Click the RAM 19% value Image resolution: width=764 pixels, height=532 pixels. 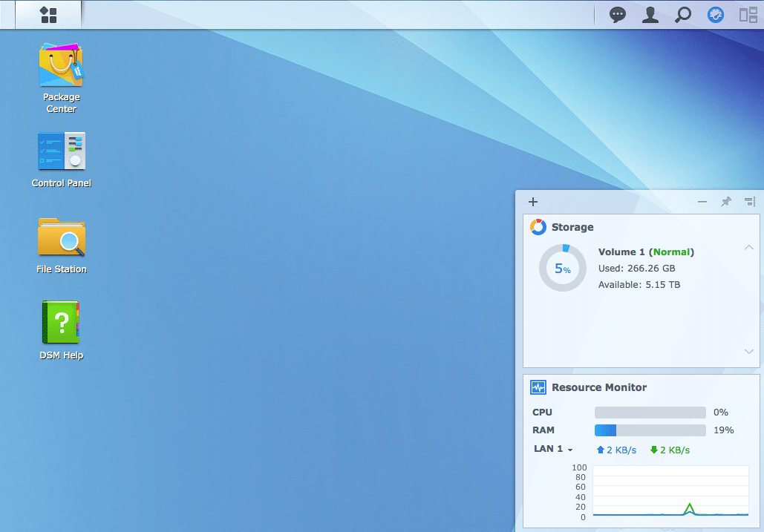click(724, 430)
